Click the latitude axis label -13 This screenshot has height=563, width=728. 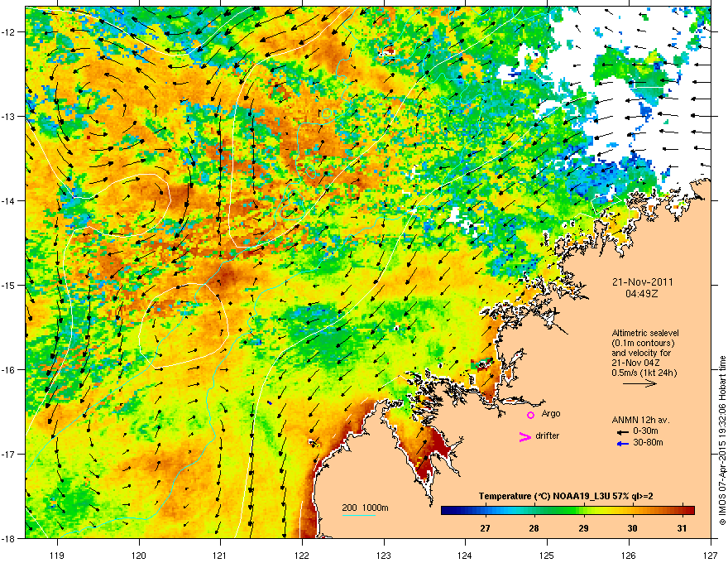(8, 116)
